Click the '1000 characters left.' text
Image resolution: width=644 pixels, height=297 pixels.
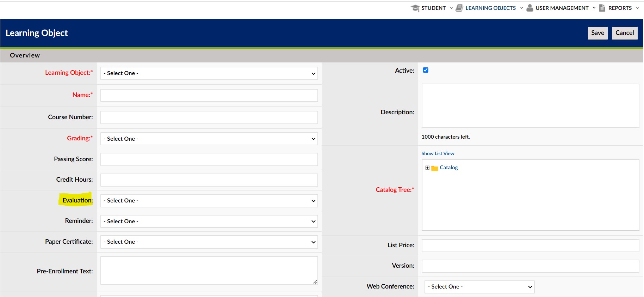pyautogui.click(x=446, y=137)
